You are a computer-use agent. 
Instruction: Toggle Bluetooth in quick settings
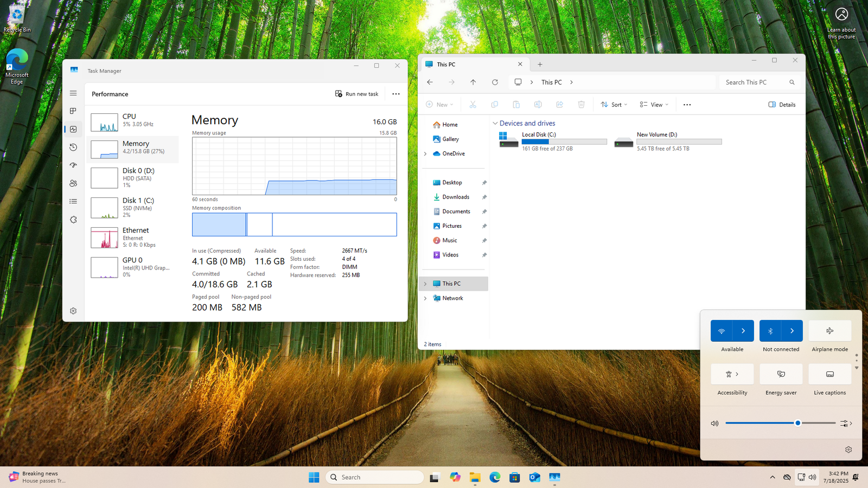click(770, 331)
